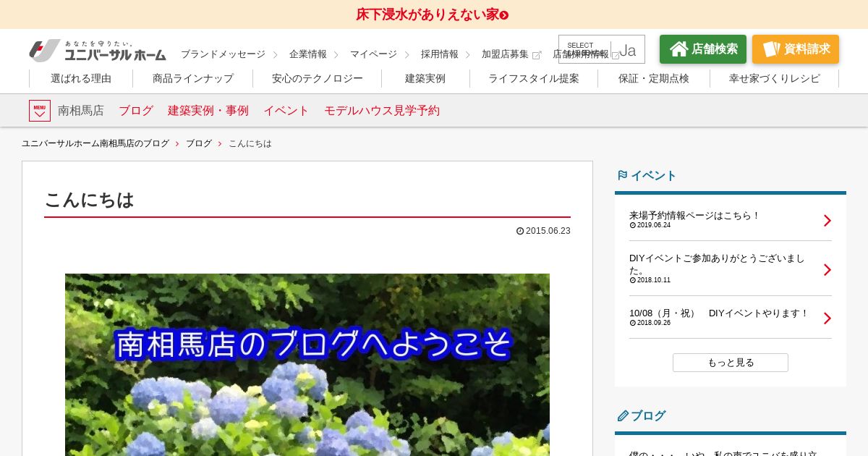Go to 商品ラインナップ page

point(193,79)
